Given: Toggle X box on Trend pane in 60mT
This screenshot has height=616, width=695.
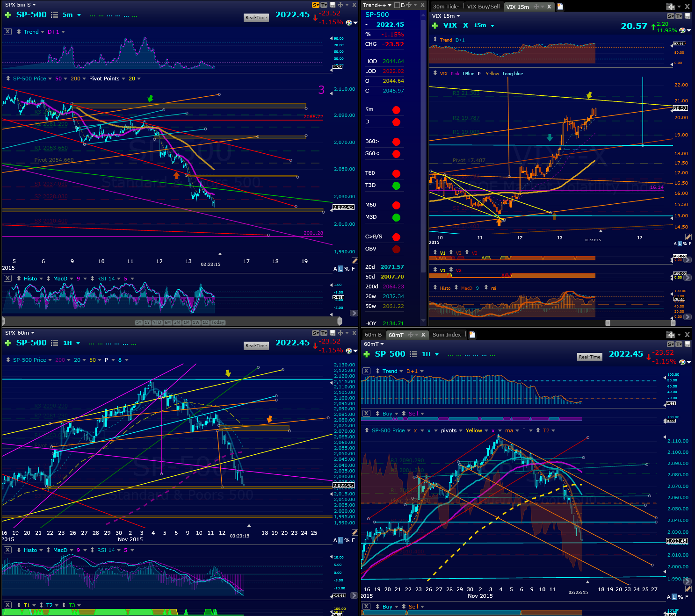Looking at the screenshot, I should click(367, 371).
